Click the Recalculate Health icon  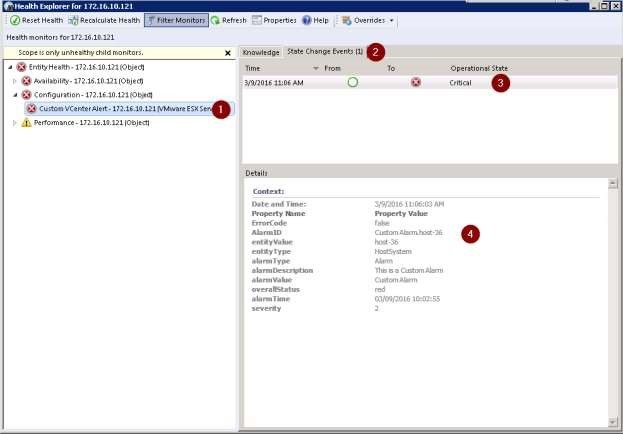tap(74, 20)
